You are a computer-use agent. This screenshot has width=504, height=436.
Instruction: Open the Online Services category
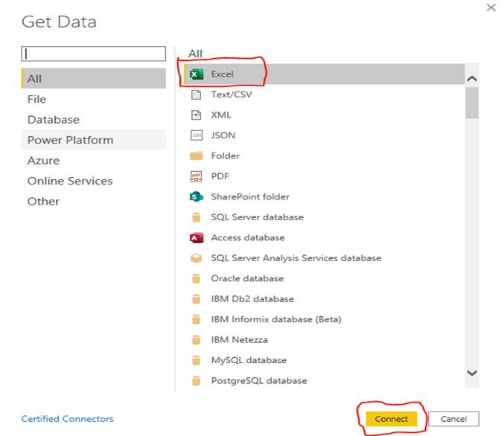point(94,181)
